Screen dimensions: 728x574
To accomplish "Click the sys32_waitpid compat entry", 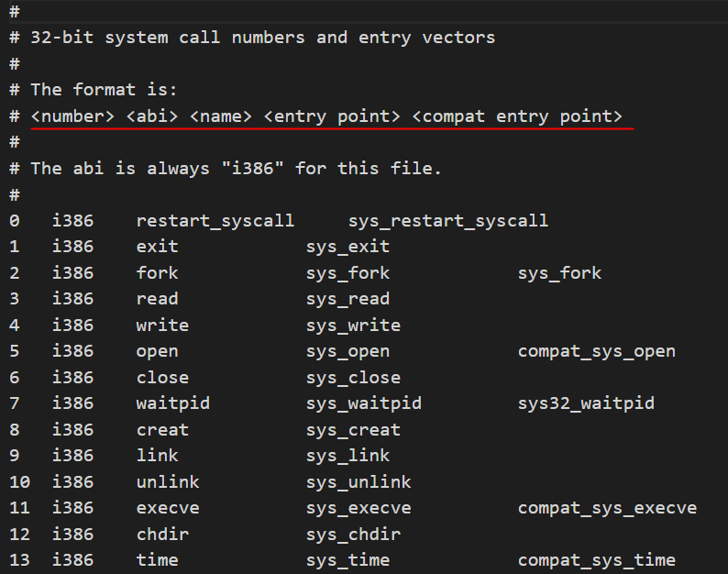I will [586, 403].
